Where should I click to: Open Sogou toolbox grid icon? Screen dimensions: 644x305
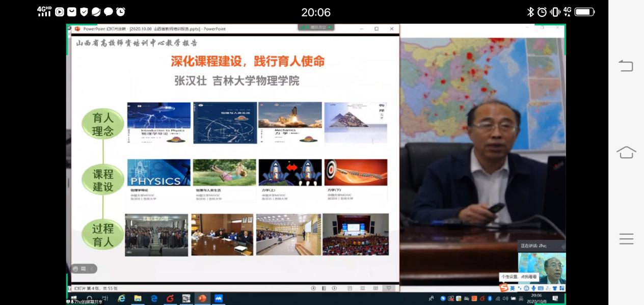(561, 288)
